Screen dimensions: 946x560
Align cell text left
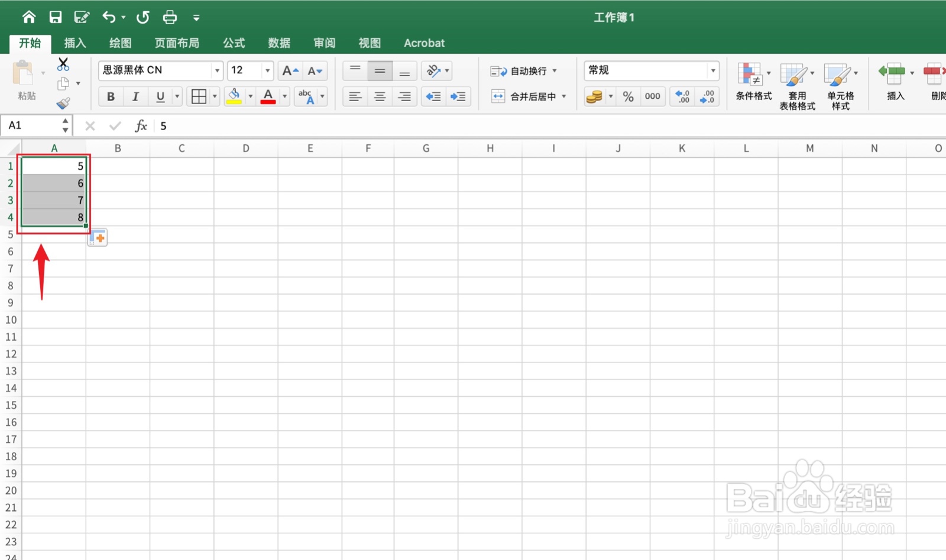pyautogui.click(x=355, y=96)
